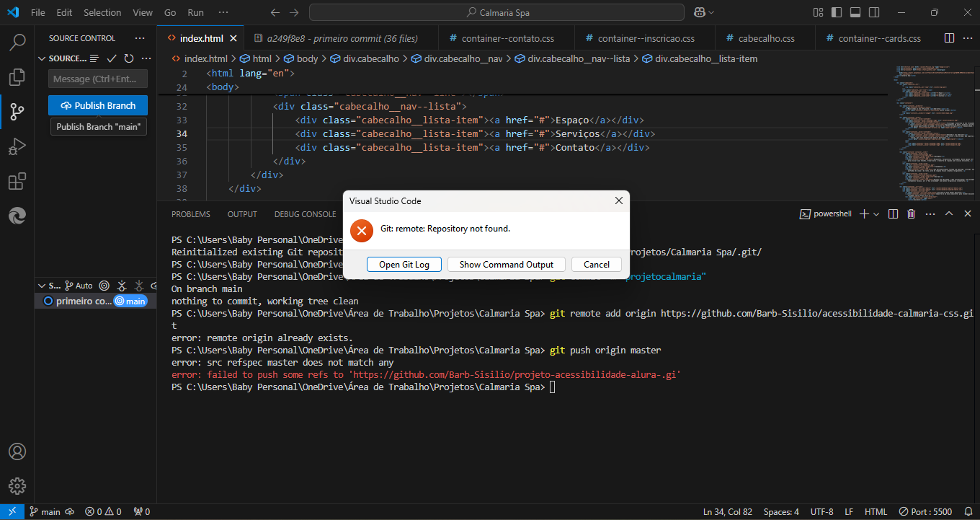Switch to the OUTPUT panel tab
The image size is (980, 520).
coord(242,214)
